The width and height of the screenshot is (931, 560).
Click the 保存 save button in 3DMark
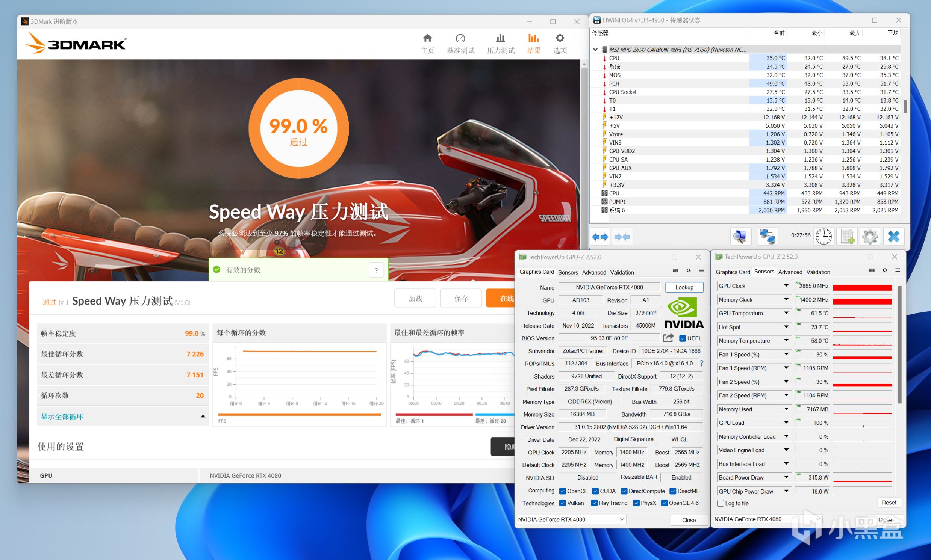point(460,299)
